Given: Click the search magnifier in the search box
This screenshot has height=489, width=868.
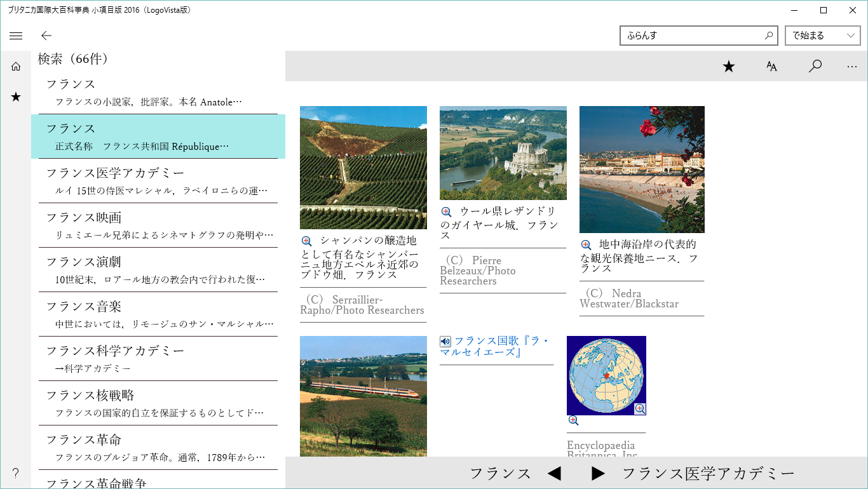Looking at the screenshot, I should pos(768,36).
